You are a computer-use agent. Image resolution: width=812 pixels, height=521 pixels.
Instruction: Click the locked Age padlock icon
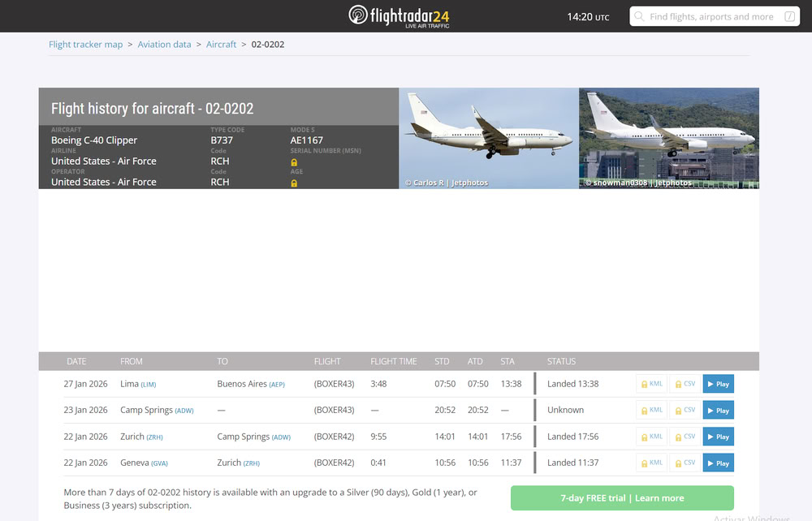[294, 183]
